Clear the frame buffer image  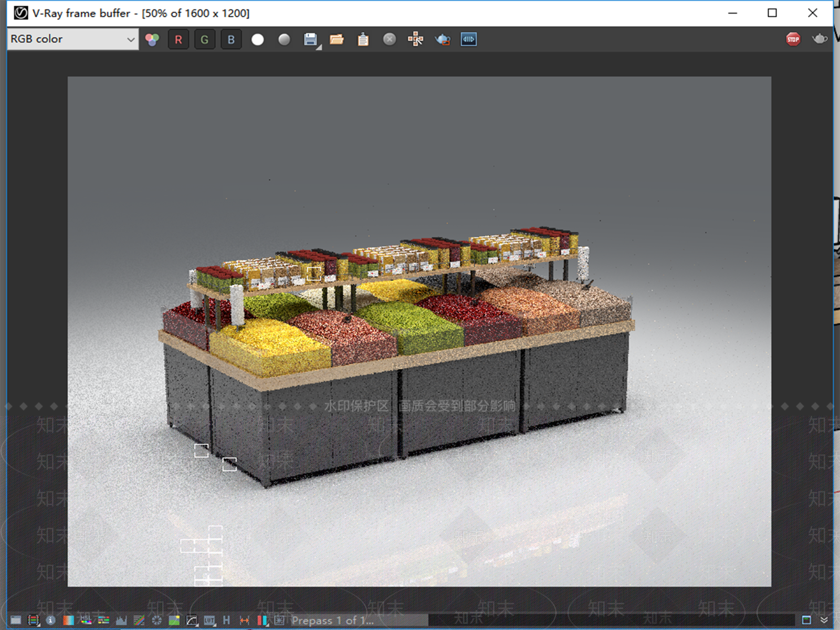tap(390, 39)
